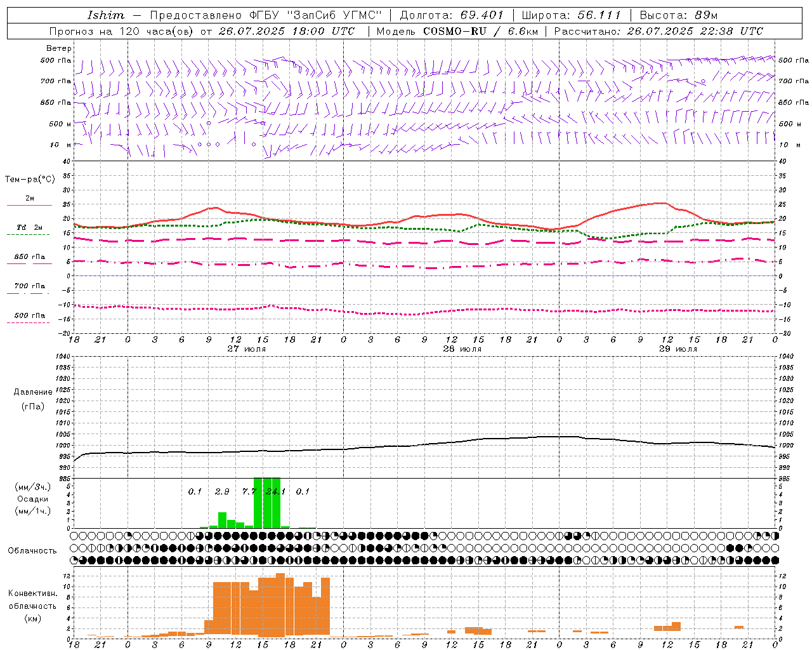Click the '29 июля' date label
Viewport: 812px width, 650px height.
pos(678,349)
